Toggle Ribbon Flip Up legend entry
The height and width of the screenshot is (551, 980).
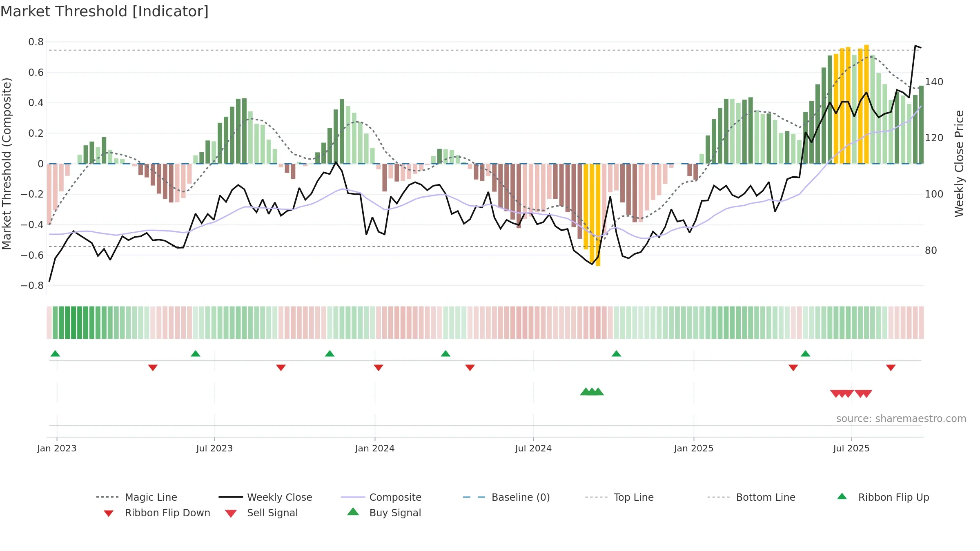tap(883, 497)
